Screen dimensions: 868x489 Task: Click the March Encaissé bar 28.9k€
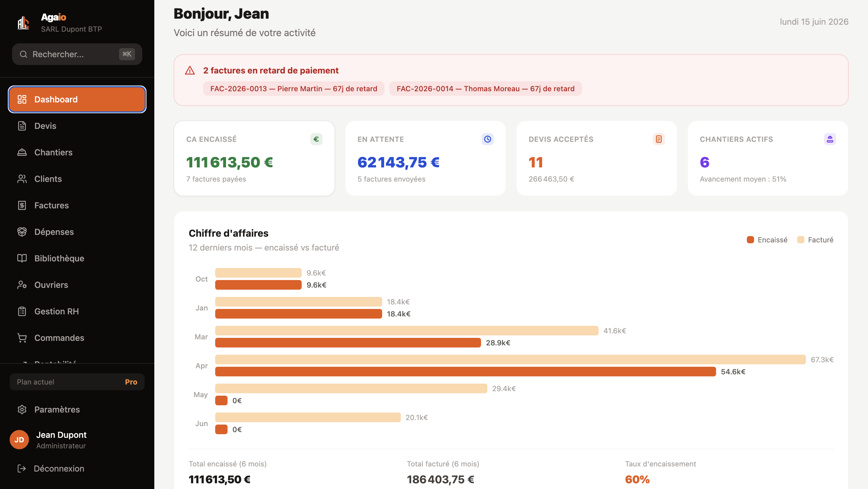[x=348, y=343]
